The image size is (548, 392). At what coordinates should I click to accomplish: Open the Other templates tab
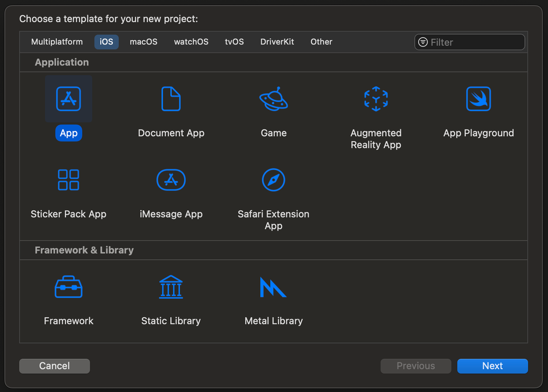pyautogui.click(x=321, y=42)
